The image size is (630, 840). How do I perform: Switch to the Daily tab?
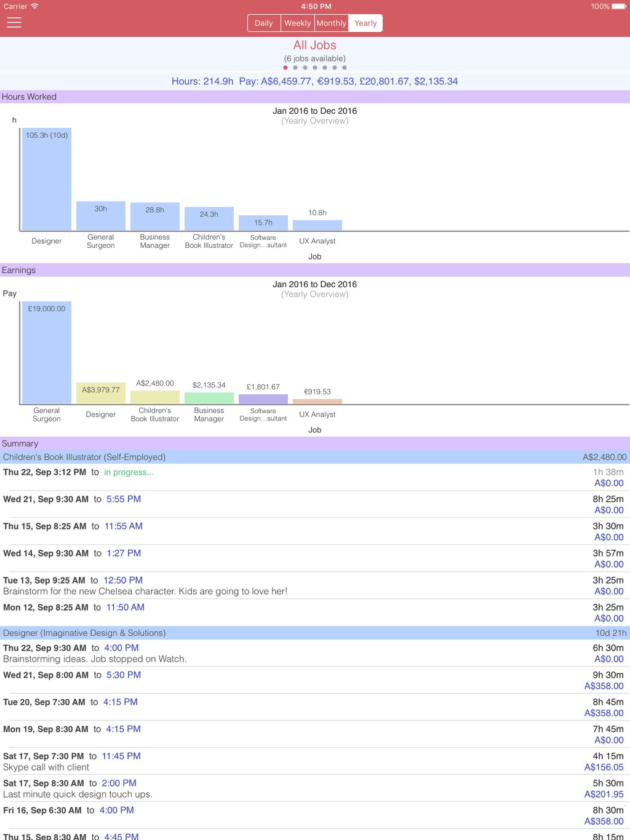tap(264, 23)
